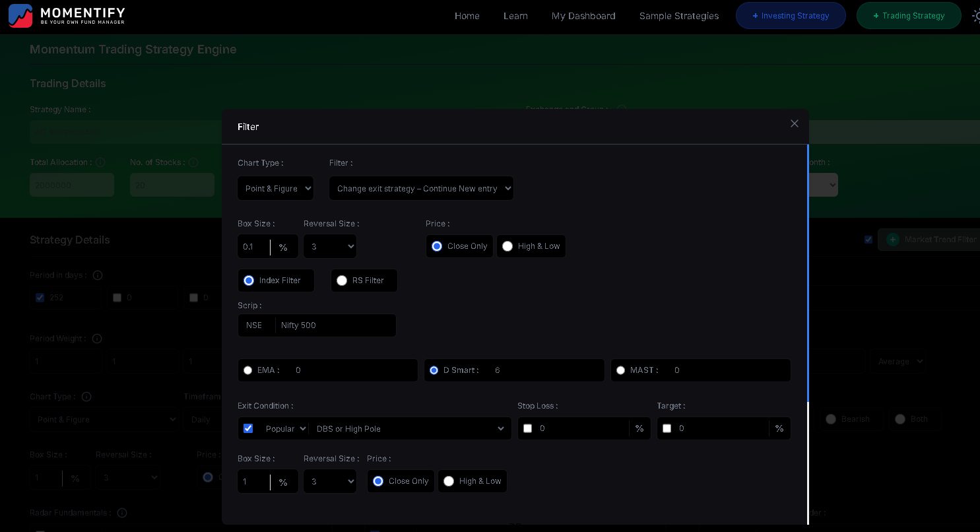This screenshot has width=980, height=532.
Task: Enable the Stop Loss checkbox
Action: click(x=527, y=428)
